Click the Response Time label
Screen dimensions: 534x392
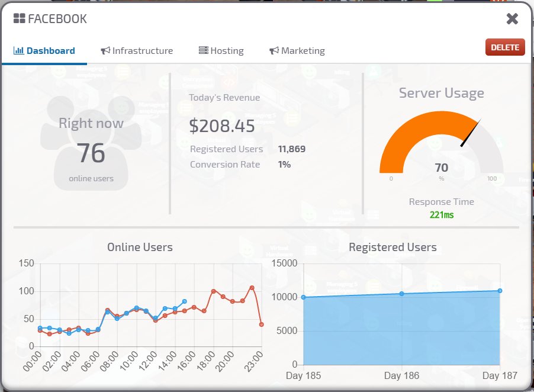442,201
